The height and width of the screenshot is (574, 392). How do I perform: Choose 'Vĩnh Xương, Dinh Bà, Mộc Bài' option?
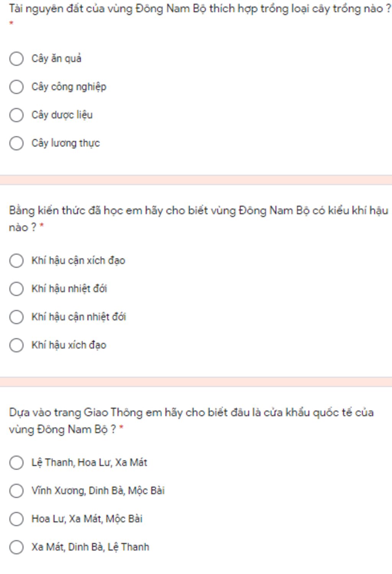tap(16, 491)
